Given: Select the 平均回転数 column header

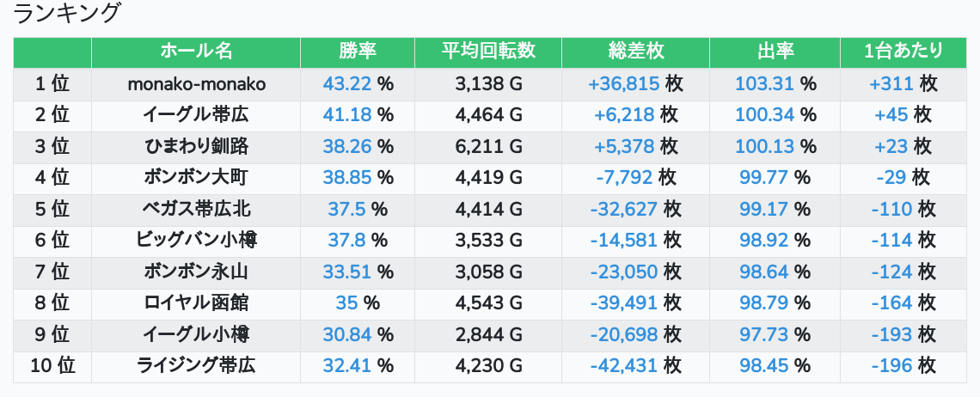Looking at the screenshot, I should [488, 52].
